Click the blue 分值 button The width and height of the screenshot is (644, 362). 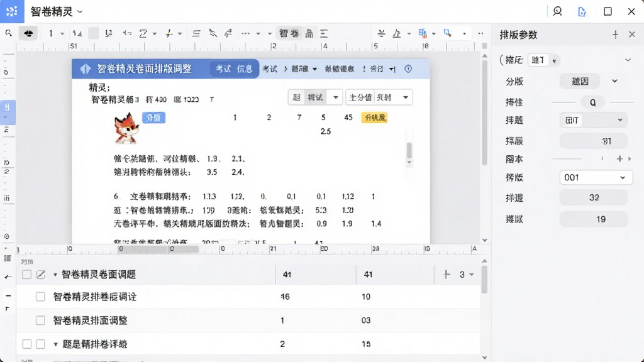(x=153, y=118)
